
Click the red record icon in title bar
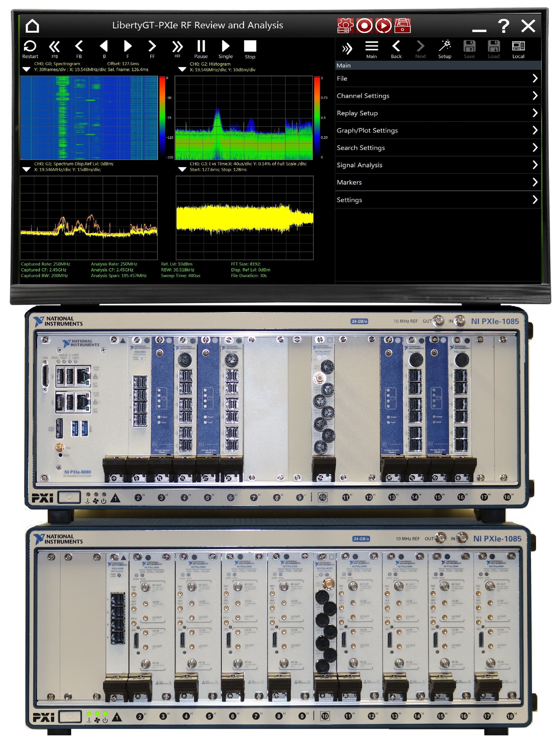(x=365, y=25)
